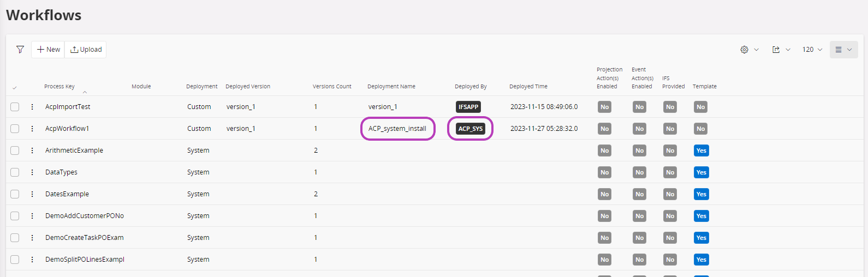The height and width of the screenshot is (277, 868).
Task: Tick the ArithmeticExample row checkbox
Action: 15,150
